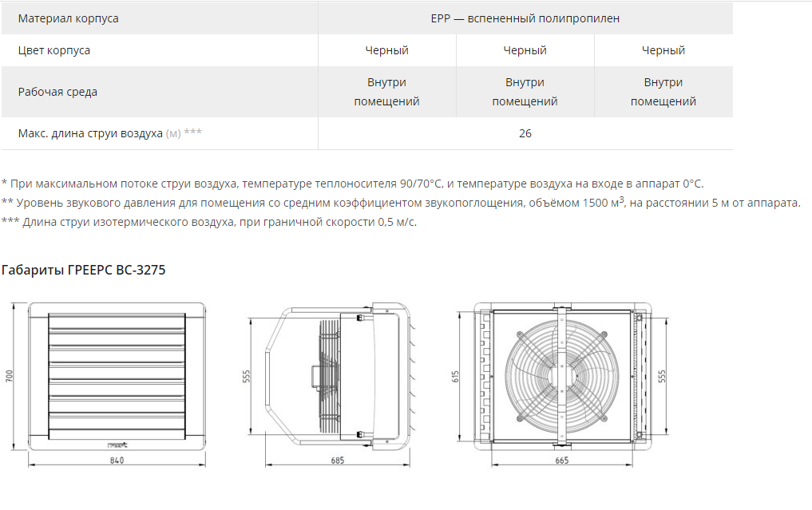Click the 700 height dimension label

click(x=10, y=376)
